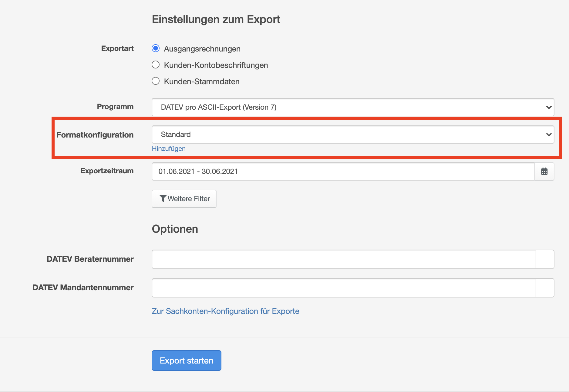The height and width of the screenshot is (392, 569).
Task: Click into the DATEV Mandantennummer field
Action: point(352,288)
